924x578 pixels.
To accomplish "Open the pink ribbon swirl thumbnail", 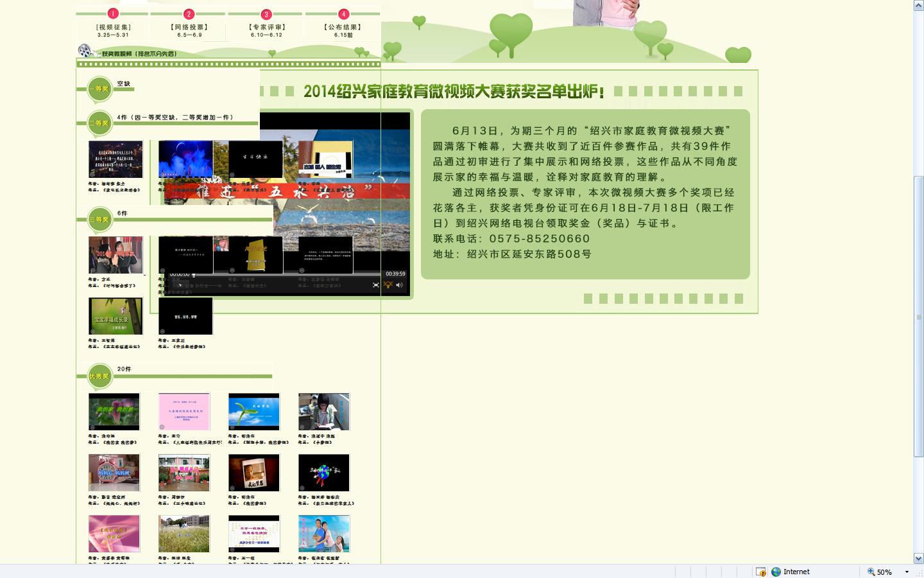I will [x=114, y=534].
